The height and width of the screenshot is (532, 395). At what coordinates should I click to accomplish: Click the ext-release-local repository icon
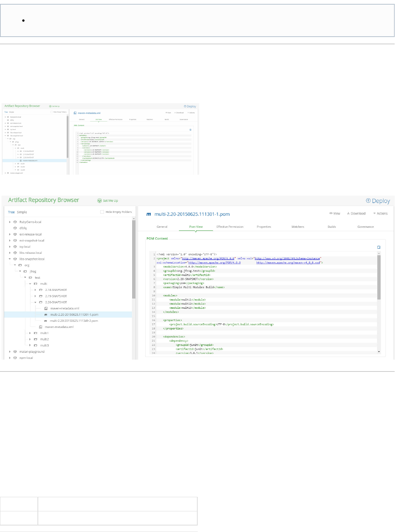(x=15, y=234)
